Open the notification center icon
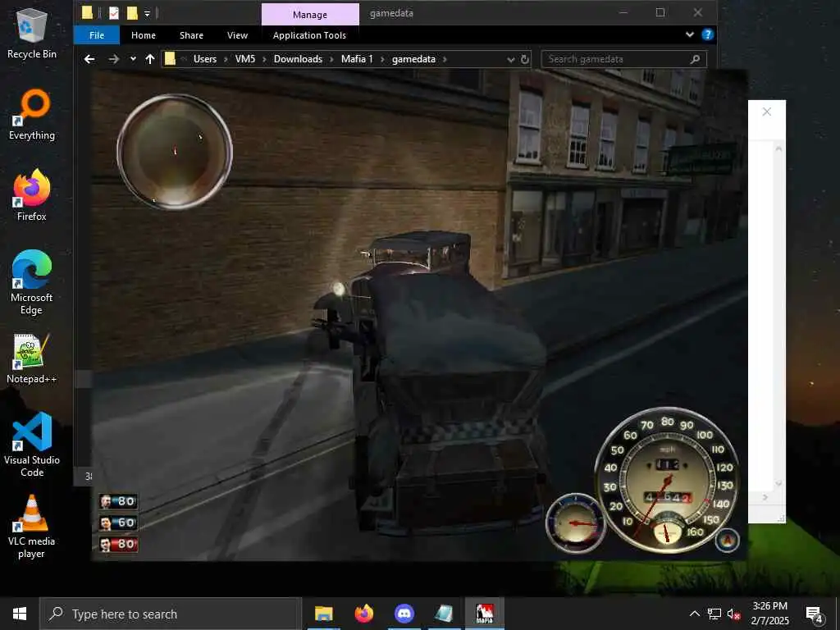This screenshot has width=840, height=630. point(815,614)
